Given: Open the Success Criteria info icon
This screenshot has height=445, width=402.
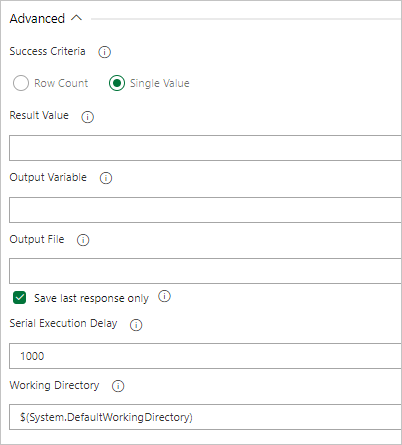Looking at the screenshot, I should coord(104,52).
